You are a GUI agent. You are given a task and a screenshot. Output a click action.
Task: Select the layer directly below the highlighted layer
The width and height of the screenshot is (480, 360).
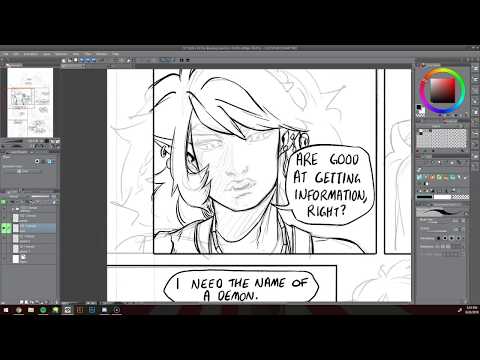tap(34, 238)
